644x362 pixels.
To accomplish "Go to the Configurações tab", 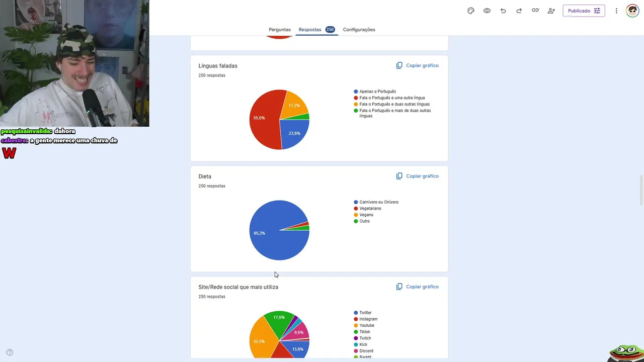I will [359, 30].
